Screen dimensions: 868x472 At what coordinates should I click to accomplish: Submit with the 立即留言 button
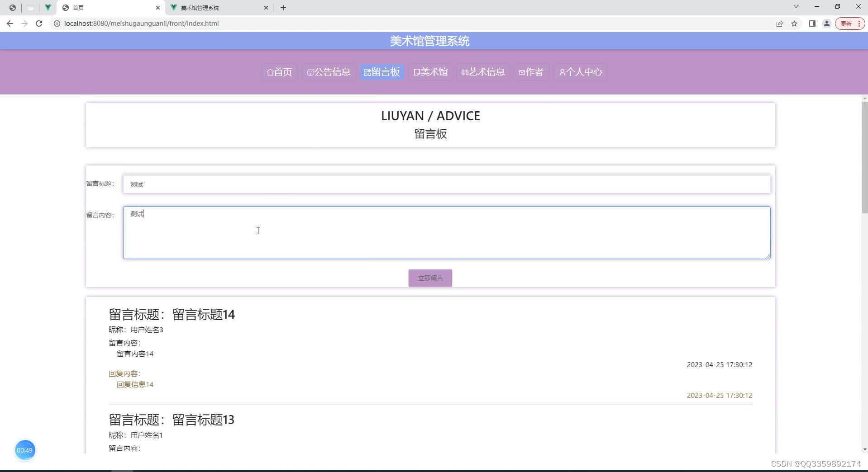430,278
